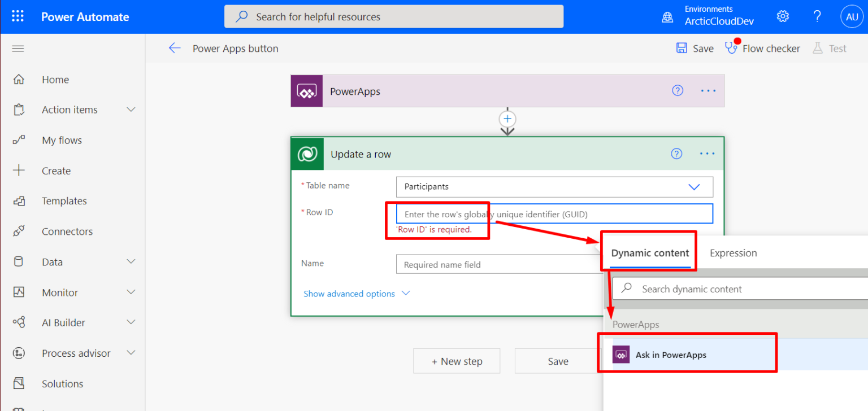Open the settings gear icon
Image resolution: width=868 pixels, height=411 pixels.
point(783,16)
